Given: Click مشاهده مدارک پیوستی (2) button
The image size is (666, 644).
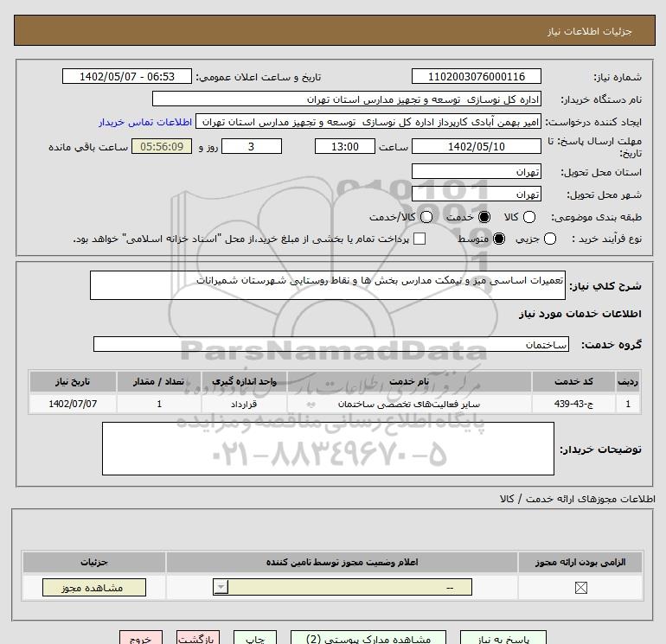Looking at the screenshot, I should (x=368, y=638).
